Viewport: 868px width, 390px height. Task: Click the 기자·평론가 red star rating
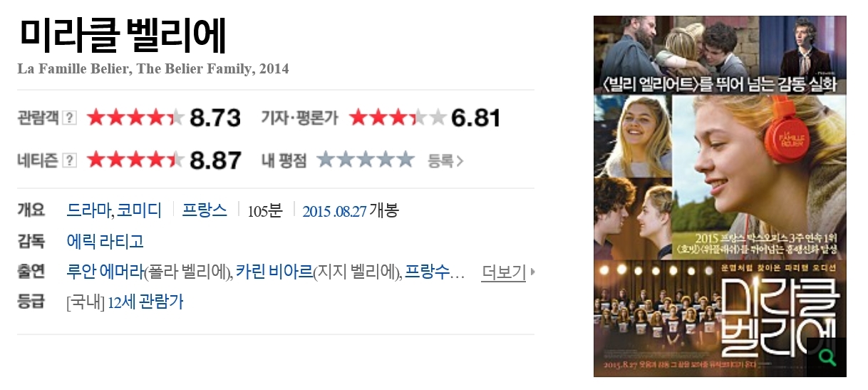[398, 118]
